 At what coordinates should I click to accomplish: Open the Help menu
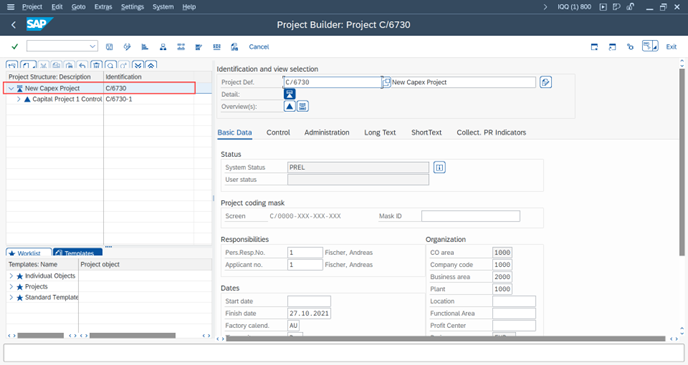[x=189, y=7]
